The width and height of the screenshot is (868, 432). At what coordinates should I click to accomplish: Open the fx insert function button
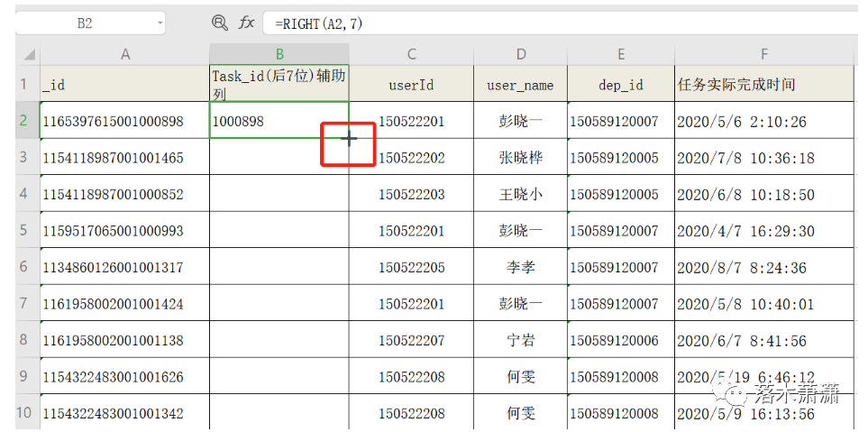coord(246,23)
